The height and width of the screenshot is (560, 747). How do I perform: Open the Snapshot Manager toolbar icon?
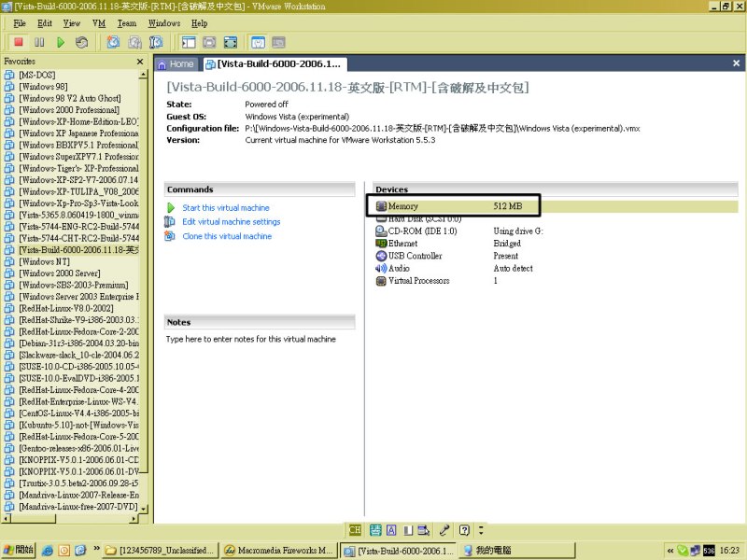[x=156, y=42]
